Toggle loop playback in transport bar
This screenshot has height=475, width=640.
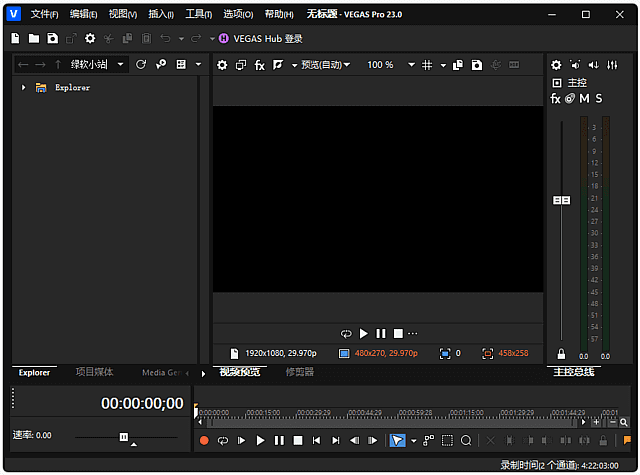point(222,441)
